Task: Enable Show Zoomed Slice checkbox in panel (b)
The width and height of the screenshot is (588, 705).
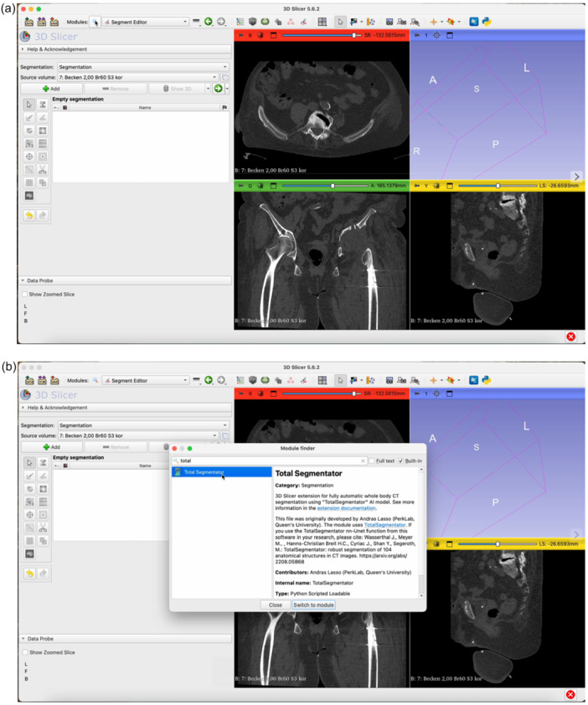Action: [x=25, y=652]
